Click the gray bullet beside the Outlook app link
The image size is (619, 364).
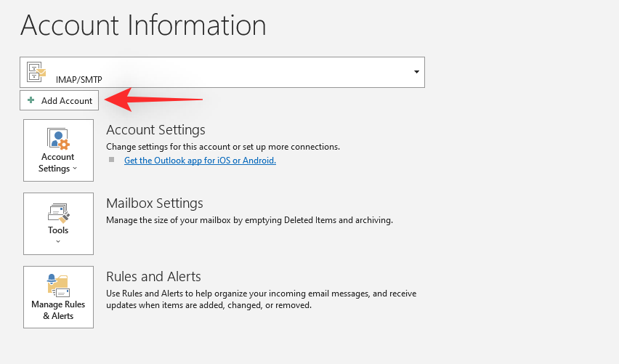(x=112, y=161)
